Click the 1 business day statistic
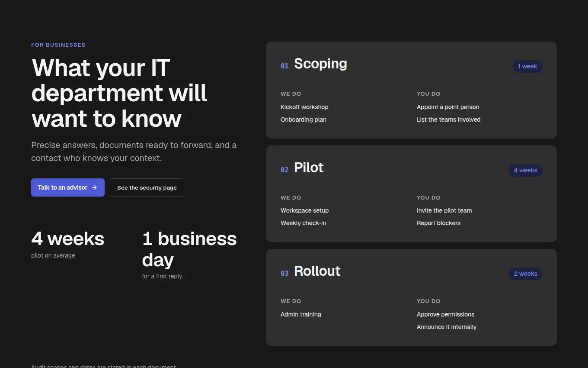 coord(189,249)
